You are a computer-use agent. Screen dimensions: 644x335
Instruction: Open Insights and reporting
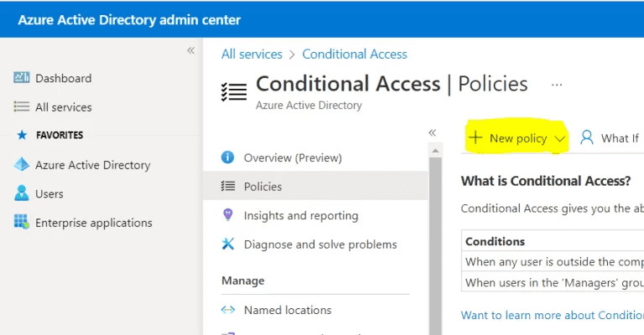click(x=315, y=215)
